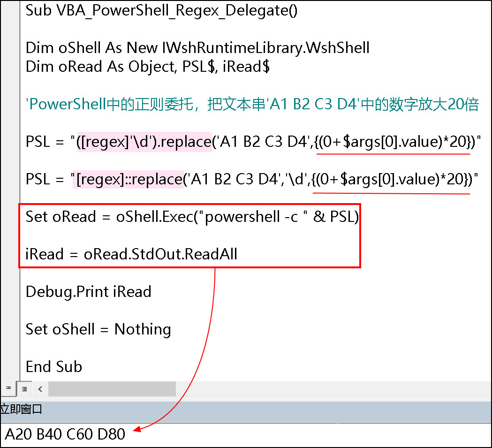Click the End Sub line
This screenshot has width=492, height=448.
[x=54, y=367]
